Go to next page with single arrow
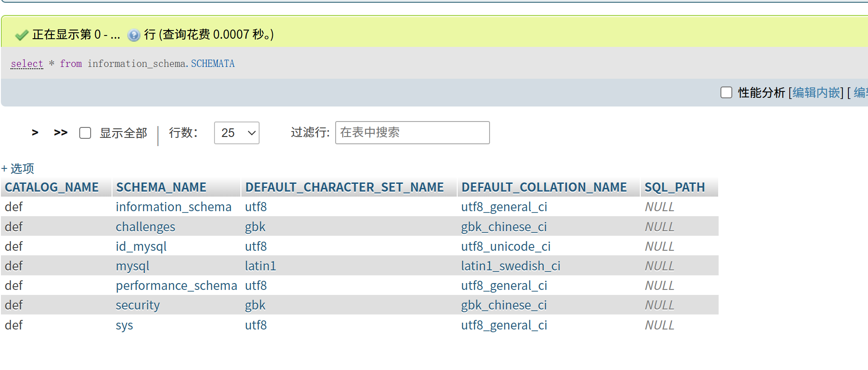The width and height of the screenshot is (868, 370). 35,132
